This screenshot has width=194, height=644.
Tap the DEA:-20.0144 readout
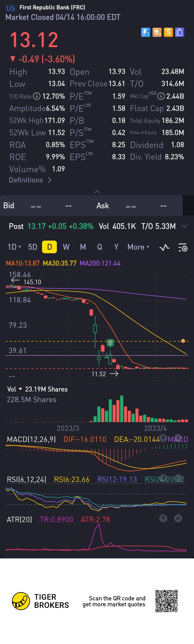tap(137, 439)
